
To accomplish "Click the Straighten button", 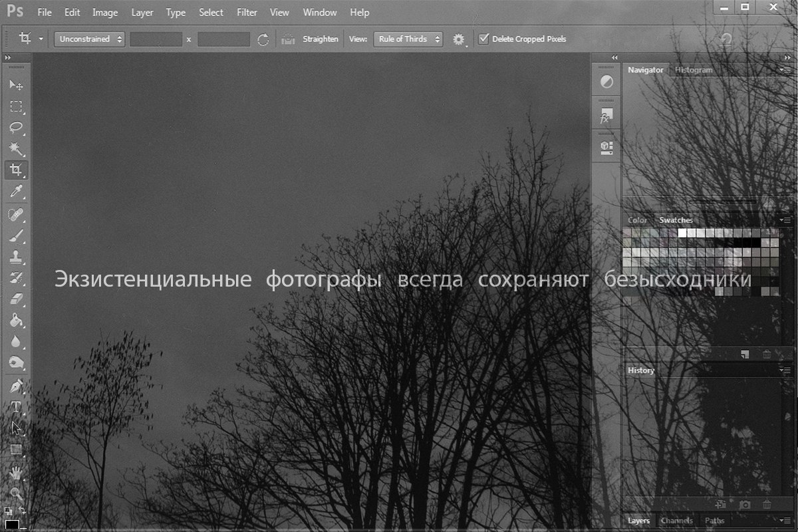I will point(320,39).
